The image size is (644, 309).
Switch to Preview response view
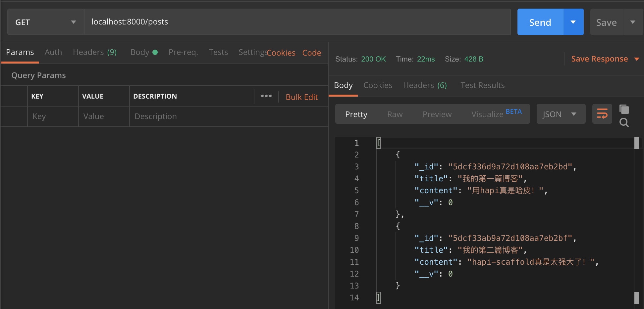[x=437, y=114]
